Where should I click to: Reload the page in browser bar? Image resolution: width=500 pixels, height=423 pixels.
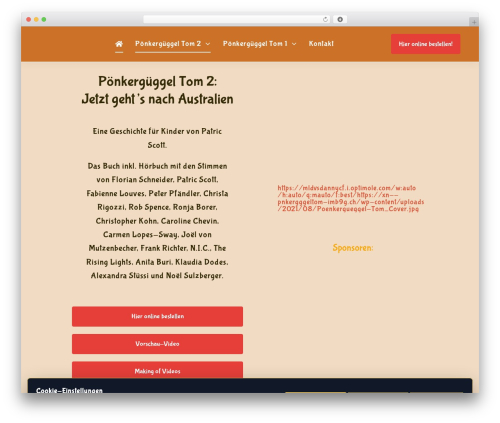[x=325, y=19]
